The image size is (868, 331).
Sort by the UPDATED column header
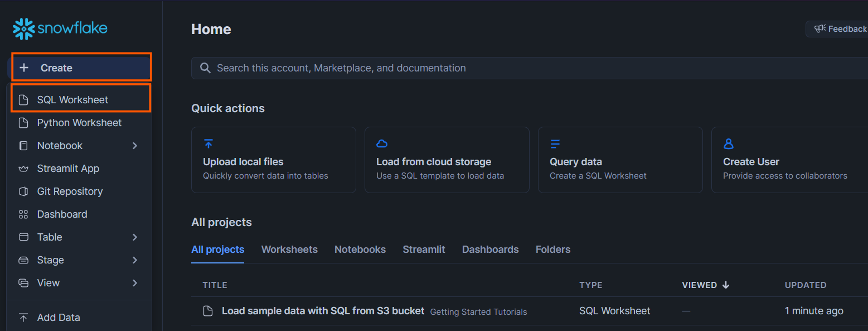coord(806,285)
